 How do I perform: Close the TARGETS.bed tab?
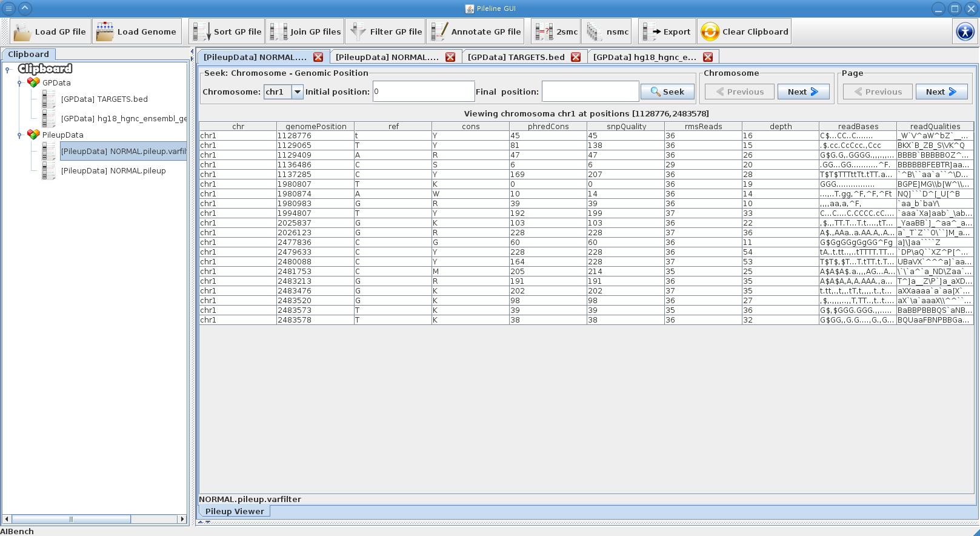pyautogui.click(x=576, y=57)
